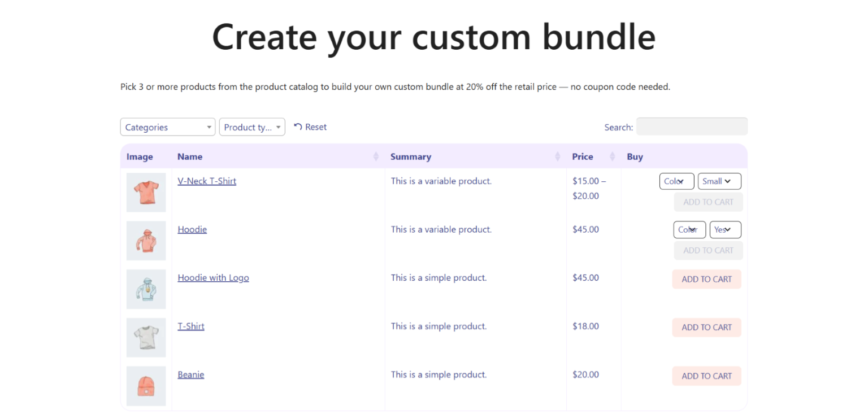This screenshot has height=414, width=868.
Task: Add Hoodie with Logo to cart
Action: pyautogui.click(x=706, y=278)
